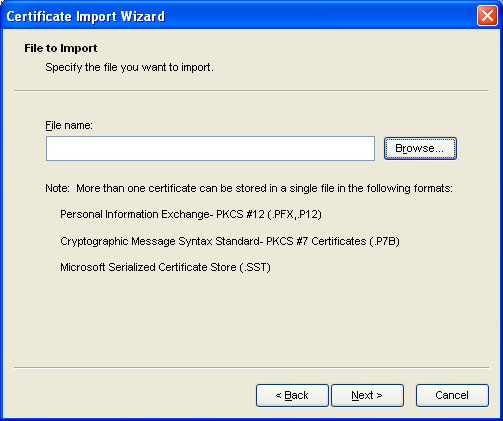Click the Personal Information Exchange PKCS #12 line
This screenshot has height=421, width=503.
pos(191,214)
